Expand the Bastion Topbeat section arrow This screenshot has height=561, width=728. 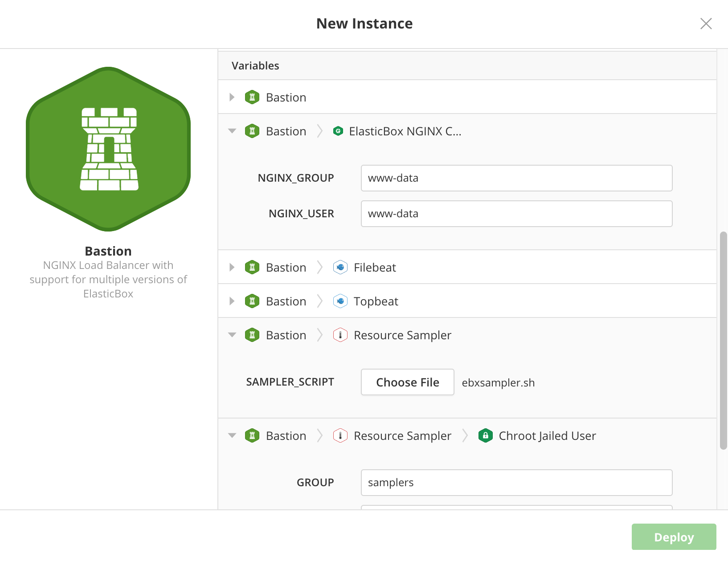point(232,301)
